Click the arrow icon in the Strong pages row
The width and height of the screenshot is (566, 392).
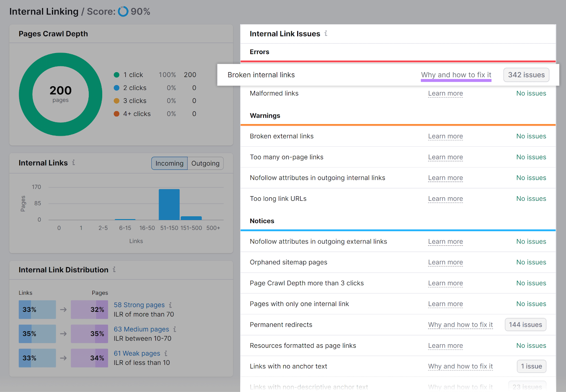pyautogui.click(x=63, y=309)
